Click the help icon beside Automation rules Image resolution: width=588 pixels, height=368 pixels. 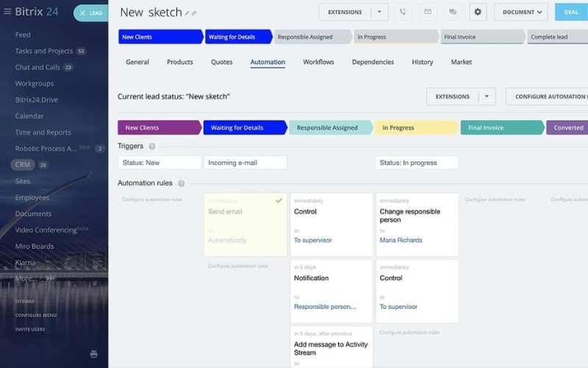pyautogui.click(x=182, y=183)
